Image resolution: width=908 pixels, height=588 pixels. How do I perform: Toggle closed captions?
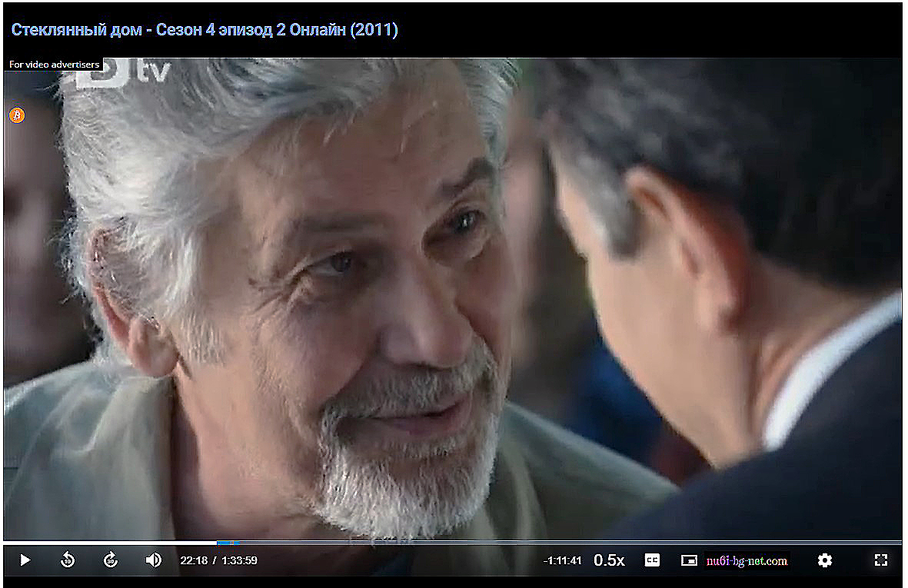click(x=652, y=560)
